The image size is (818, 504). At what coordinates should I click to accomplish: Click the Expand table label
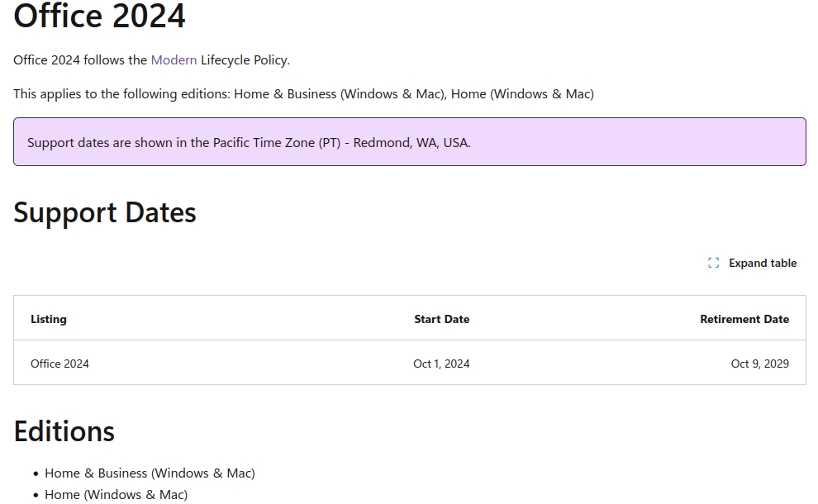coord(762,263)
